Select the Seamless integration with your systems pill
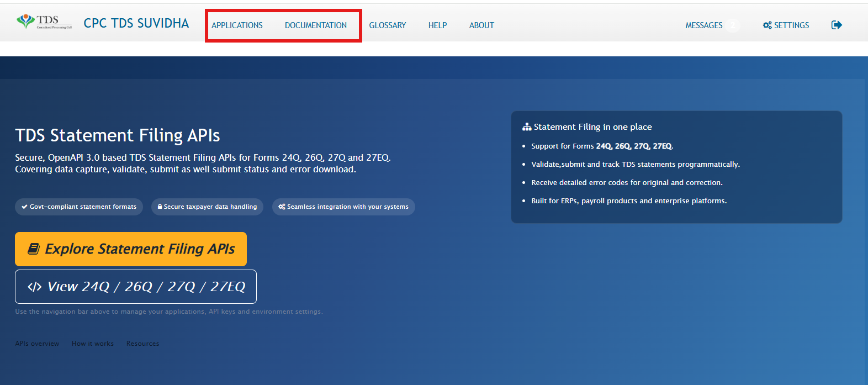This screenshot has width=868, height=385. point(343,207)
